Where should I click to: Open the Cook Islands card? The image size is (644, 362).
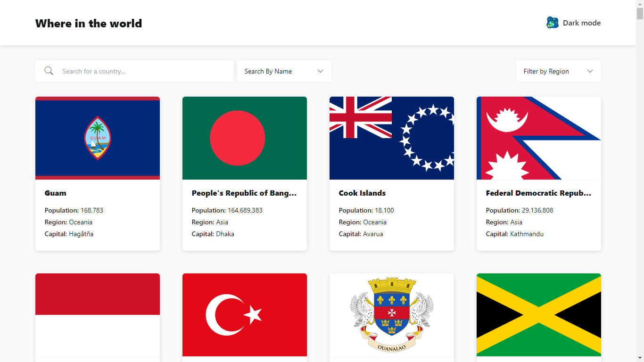[x=391, y=173]
